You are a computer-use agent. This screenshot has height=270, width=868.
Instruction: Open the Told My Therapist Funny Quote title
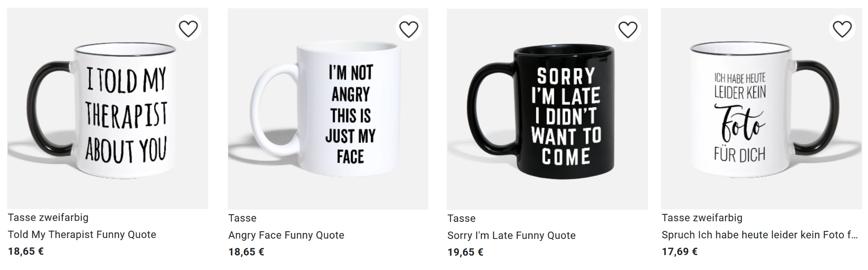(x=82, y=234)
